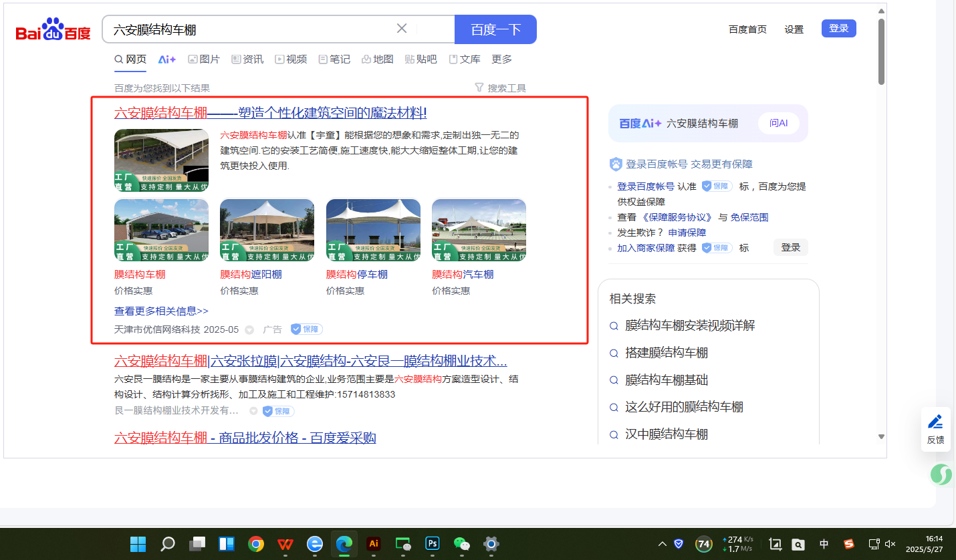Open the 搜索工具 filter options

pos(500,88)
